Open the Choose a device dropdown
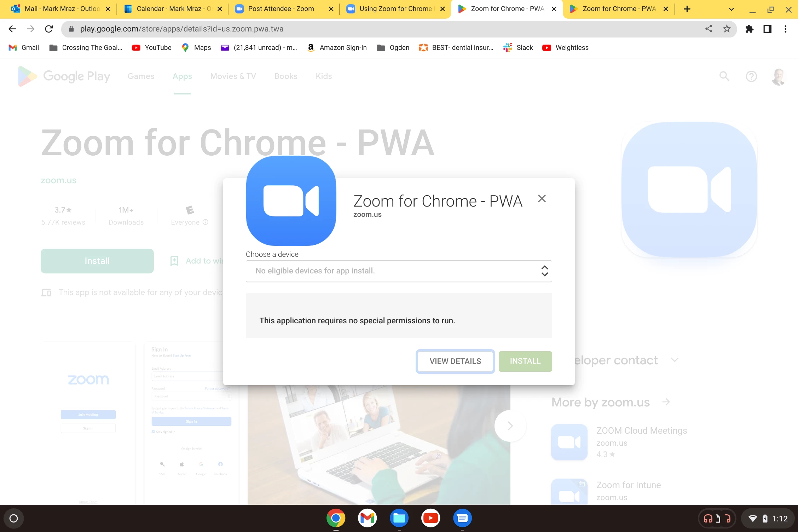The height and width of the screenshot is (532, 798). coord(399,271)
